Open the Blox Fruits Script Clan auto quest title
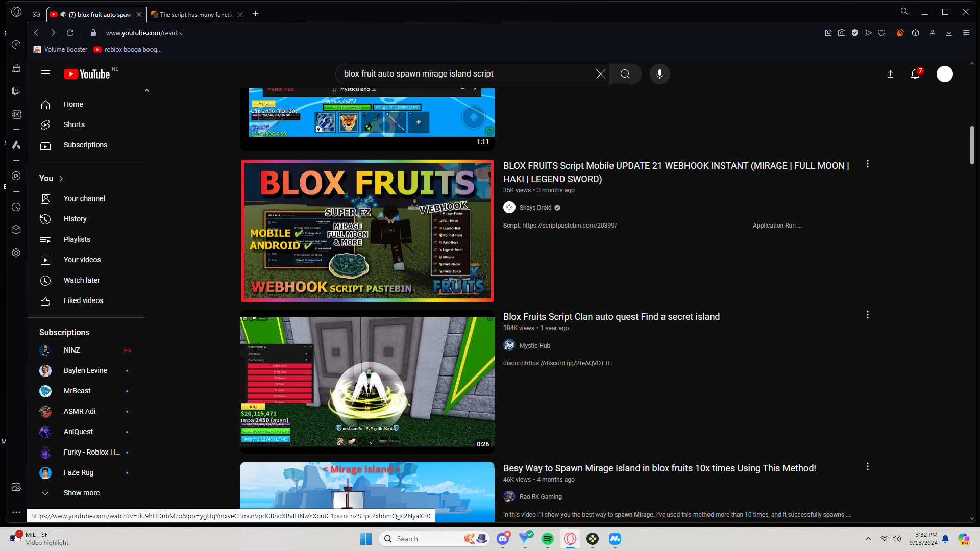 tap(611, 317)
